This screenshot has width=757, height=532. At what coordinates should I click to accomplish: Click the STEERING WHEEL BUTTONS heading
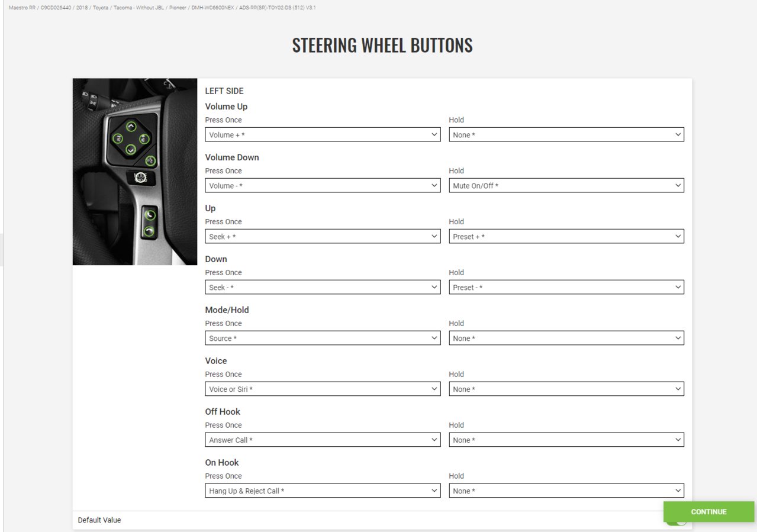tap(382, 46)
